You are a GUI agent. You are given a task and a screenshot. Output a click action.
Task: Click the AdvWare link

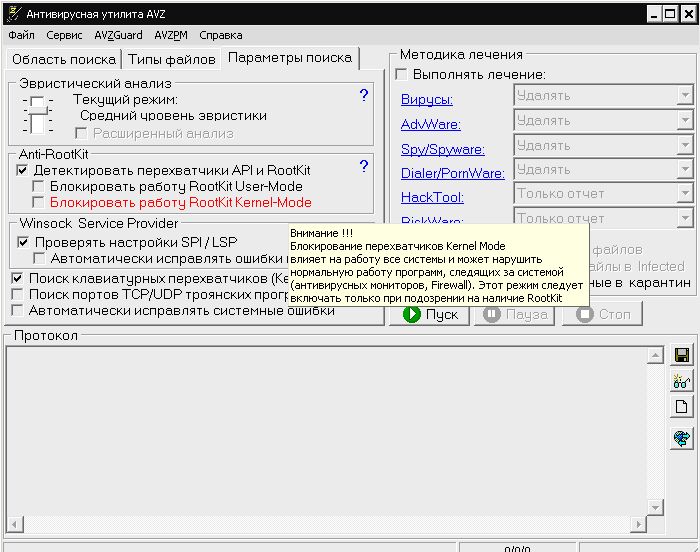click(431, 124)
